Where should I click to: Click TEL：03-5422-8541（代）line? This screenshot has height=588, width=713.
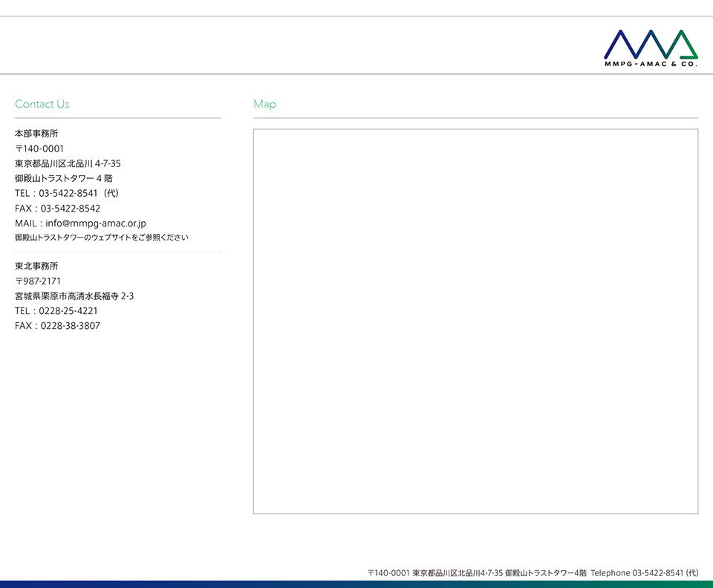67,193
